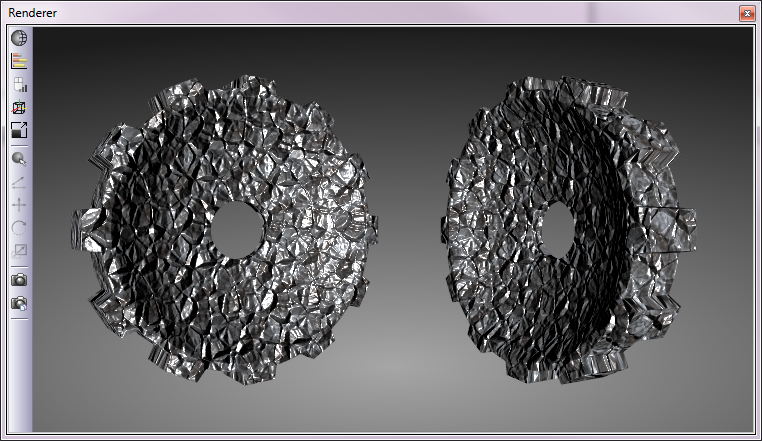The image size is (762, 441).
Task: Open the colored layers list icon
Action: click(19, 62)
